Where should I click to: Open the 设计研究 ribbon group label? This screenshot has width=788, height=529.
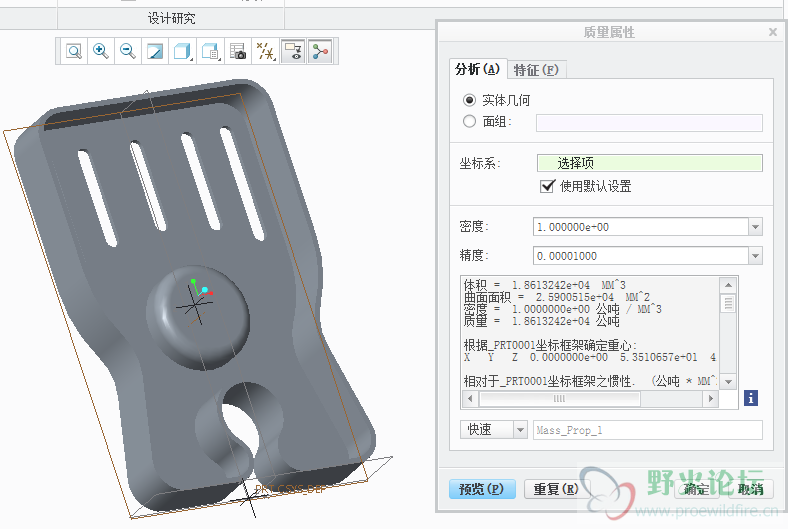(171, 19)
